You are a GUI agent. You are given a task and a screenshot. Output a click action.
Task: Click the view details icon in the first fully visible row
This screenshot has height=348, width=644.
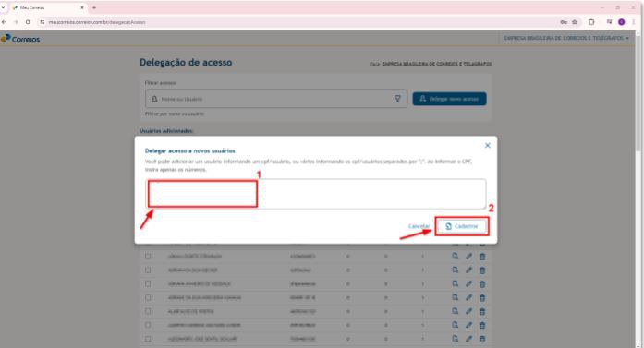point(456,256)
